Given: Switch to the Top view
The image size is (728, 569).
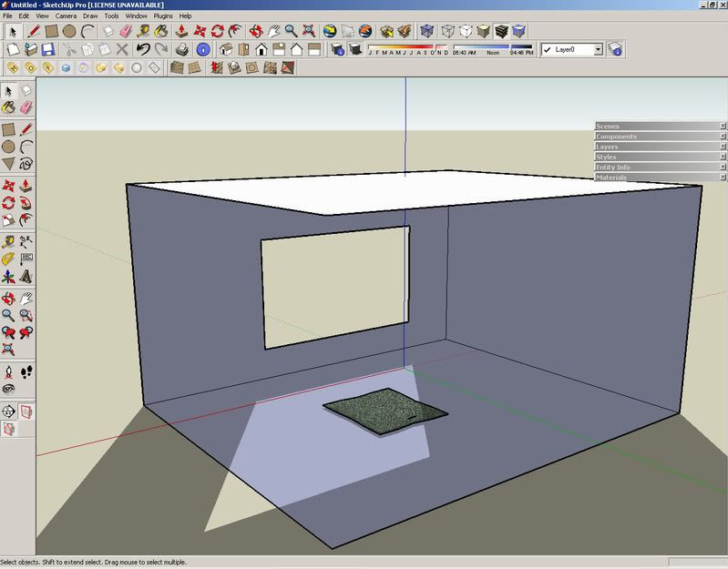Looking at the screenshot, I should (x=244, y=49).
